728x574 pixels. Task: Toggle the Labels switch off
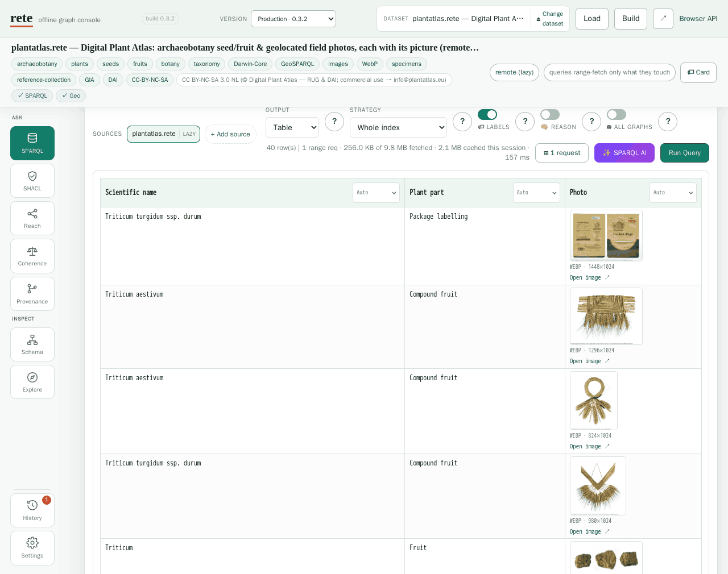coord(487,114)
